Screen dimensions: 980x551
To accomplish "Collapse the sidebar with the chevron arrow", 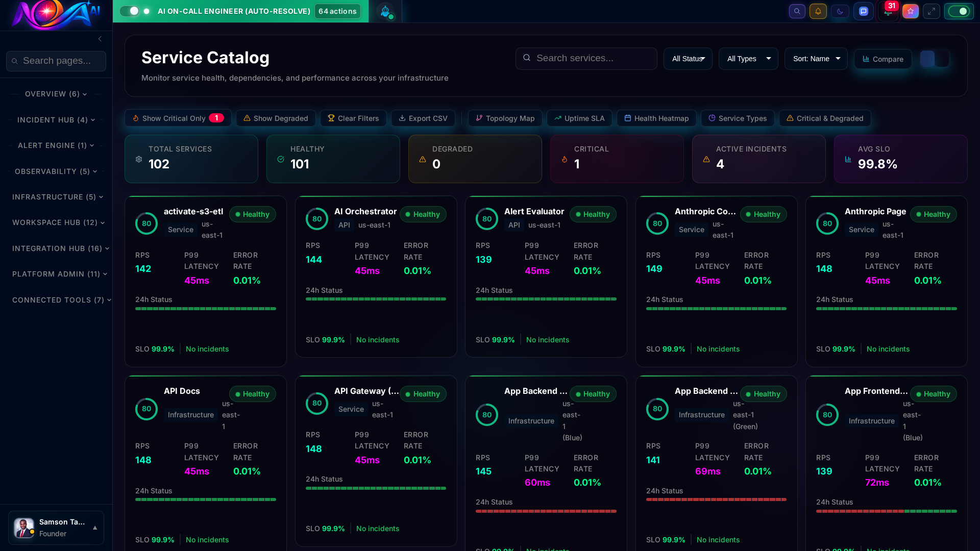I will coord(100,39).
